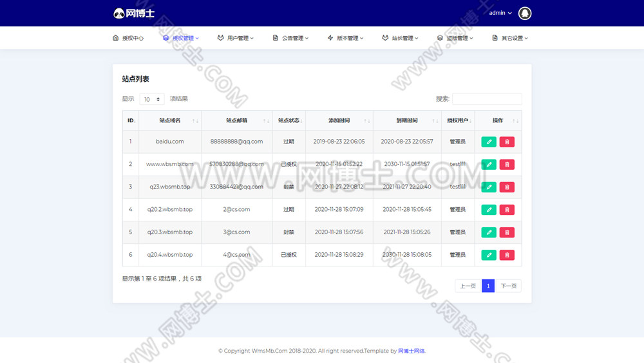Expand the admin account dropdown
The height and width of the screenshot is (363, 644).
tap(500, 13)
